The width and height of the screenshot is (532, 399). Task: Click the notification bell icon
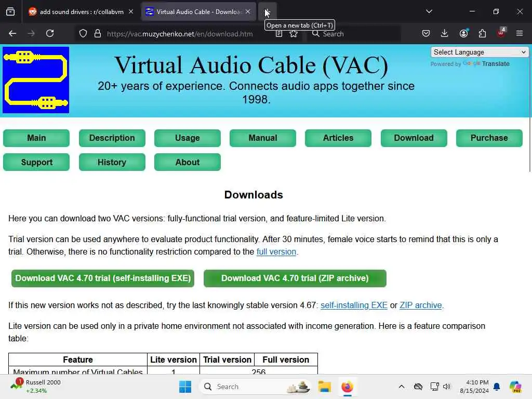tap(497, 387)
